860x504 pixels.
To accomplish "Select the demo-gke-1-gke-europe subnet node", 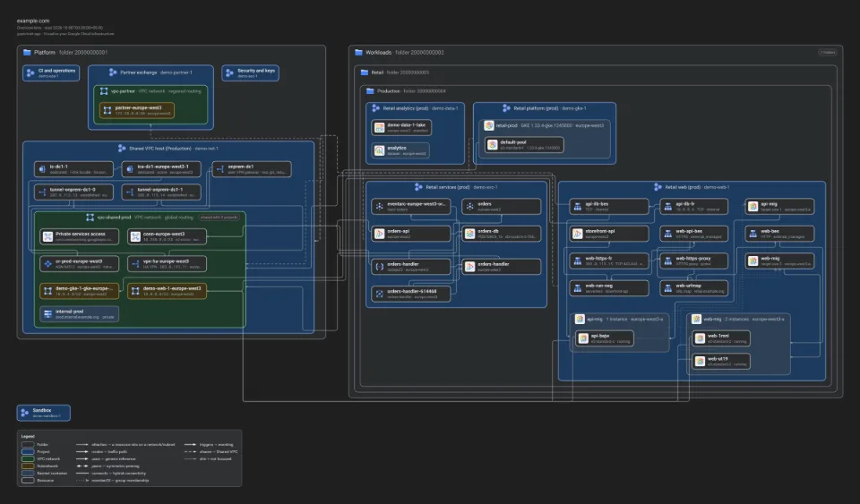I will coord(79,291).
